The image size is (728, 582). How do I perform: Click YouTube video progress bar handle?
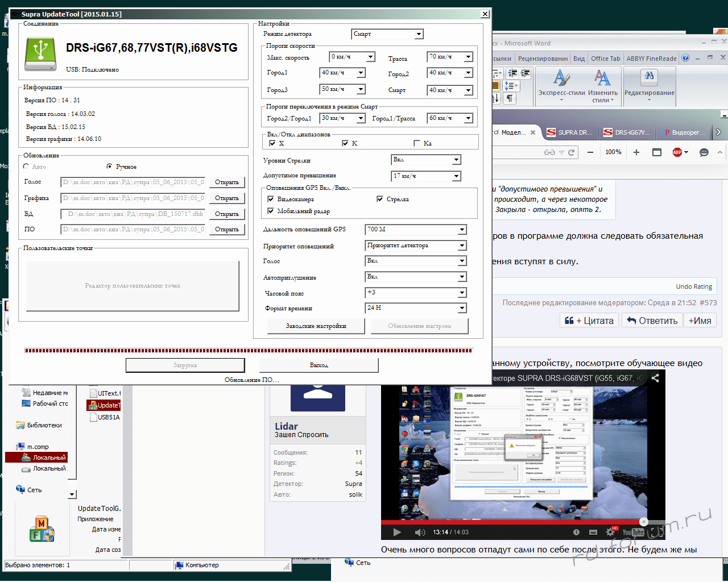[643, 522]
